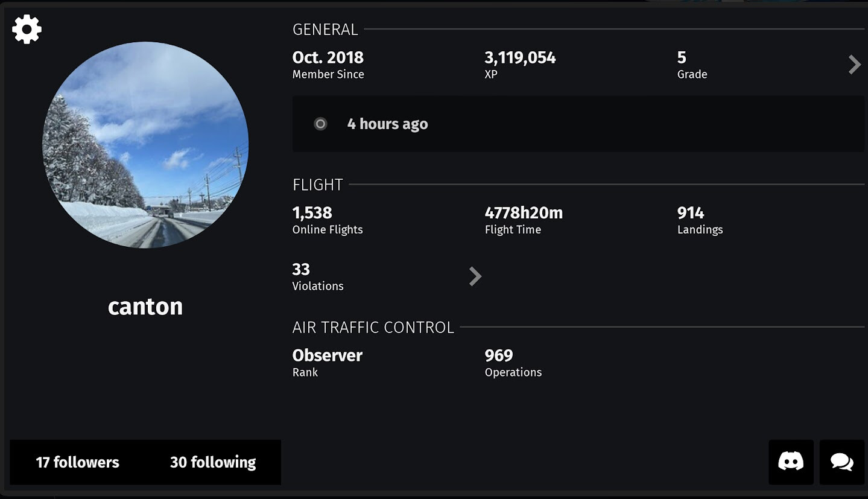The image size is (868, 499).
Task: Click the Grade 5 value
Action: pyautogui.click(x=682, y=58)
